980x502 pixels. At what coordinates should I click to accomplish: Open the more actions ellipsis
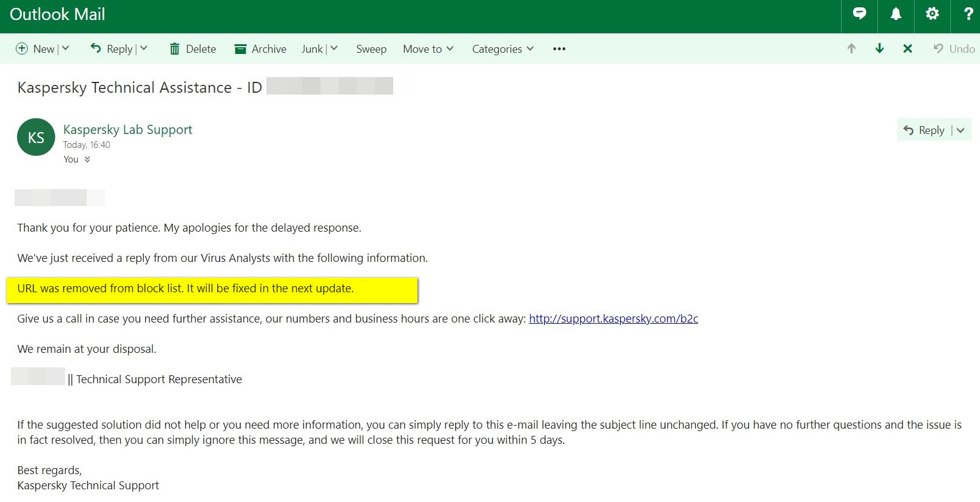point(559,49)
